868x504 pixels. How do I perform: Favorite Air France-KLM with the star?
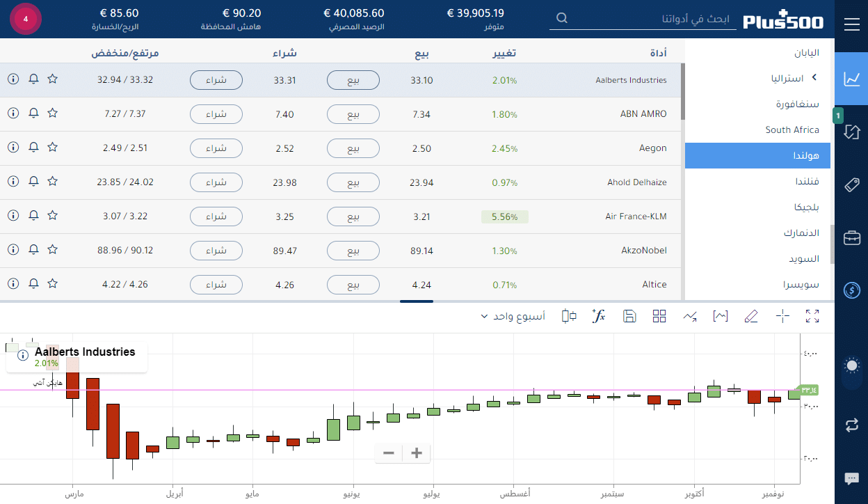click(52, 215)
